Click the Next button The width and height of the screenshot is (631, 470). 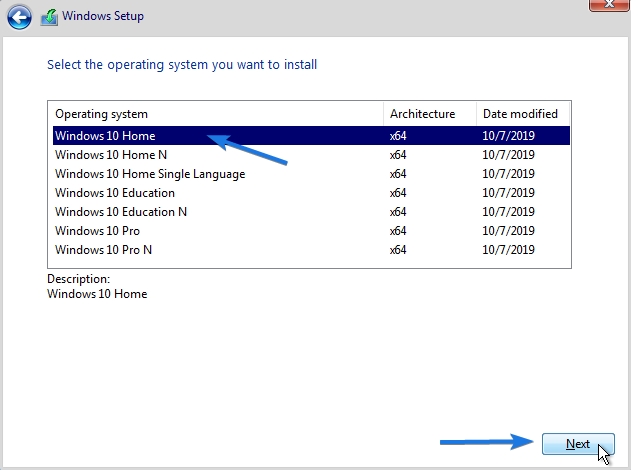(x=578, y=444)
